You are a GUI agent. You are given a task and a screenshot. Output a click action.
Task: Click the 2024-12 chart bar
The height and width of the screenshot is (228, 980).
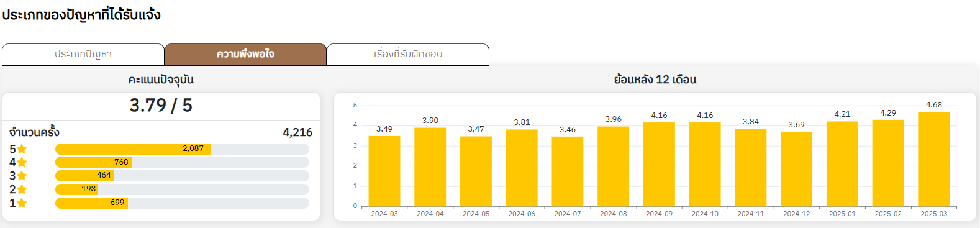796,169
